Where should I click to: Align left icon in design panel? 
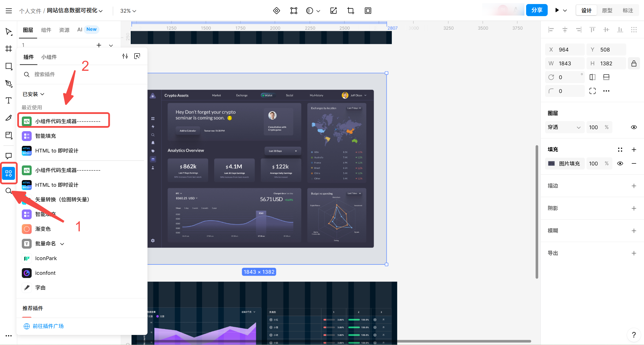(x=551, y=30)
